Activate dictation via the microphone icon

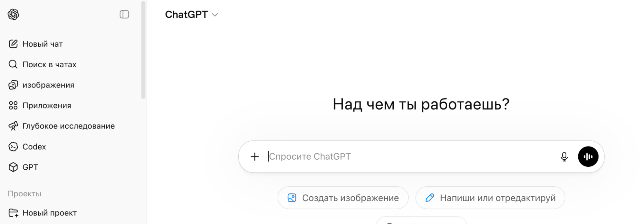(564, 157)
